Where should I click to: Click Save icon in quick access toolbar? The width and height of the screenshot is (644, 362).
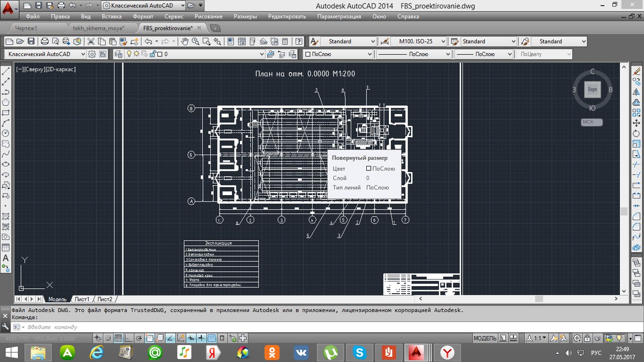pyautogui.click(x=38, y=6)
